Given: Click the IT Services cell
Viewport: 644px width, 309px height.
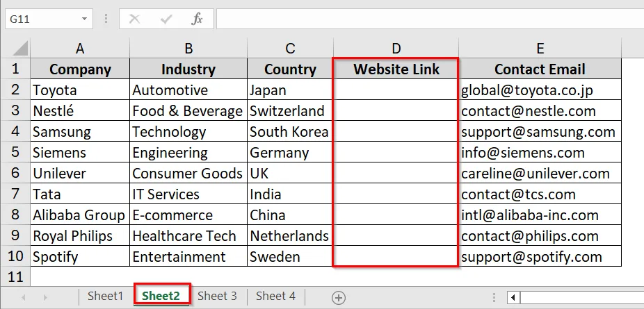Looking at the screenshot, I should click(x=188, y=194).
